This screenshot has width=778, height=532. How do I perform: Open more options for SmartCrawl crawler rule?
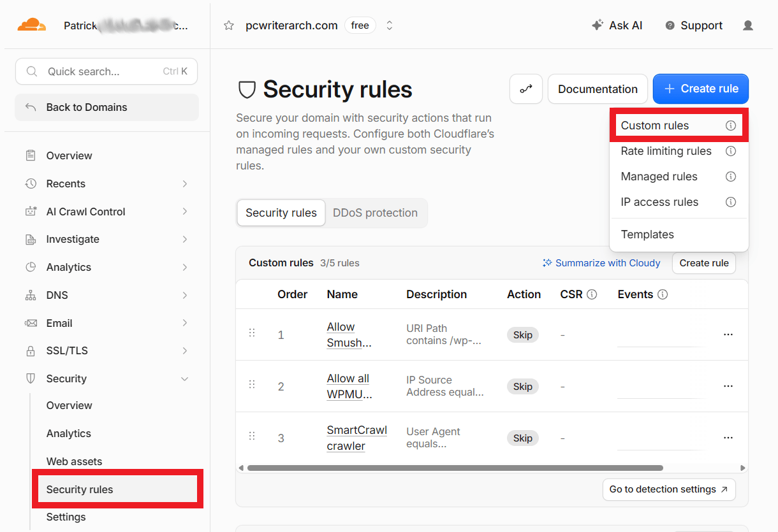pyautogui.click(x=728, y=438)
